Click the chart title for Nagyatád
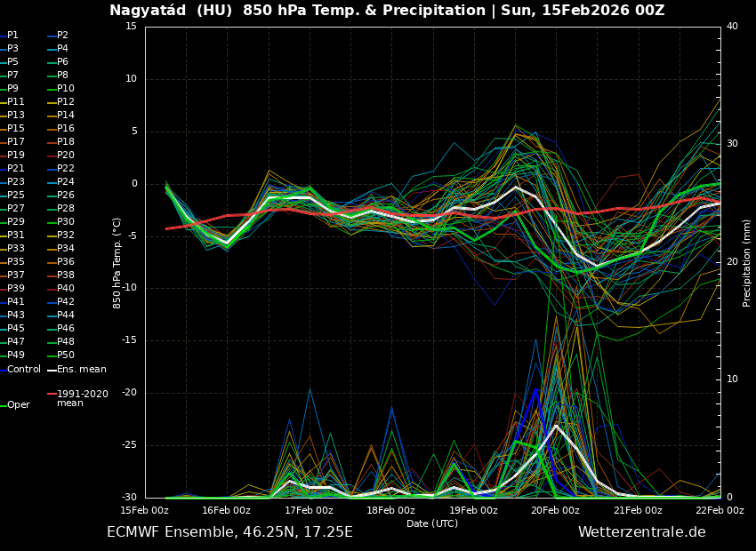This screenshot has height=551, width=756. [x=387, y=11]
